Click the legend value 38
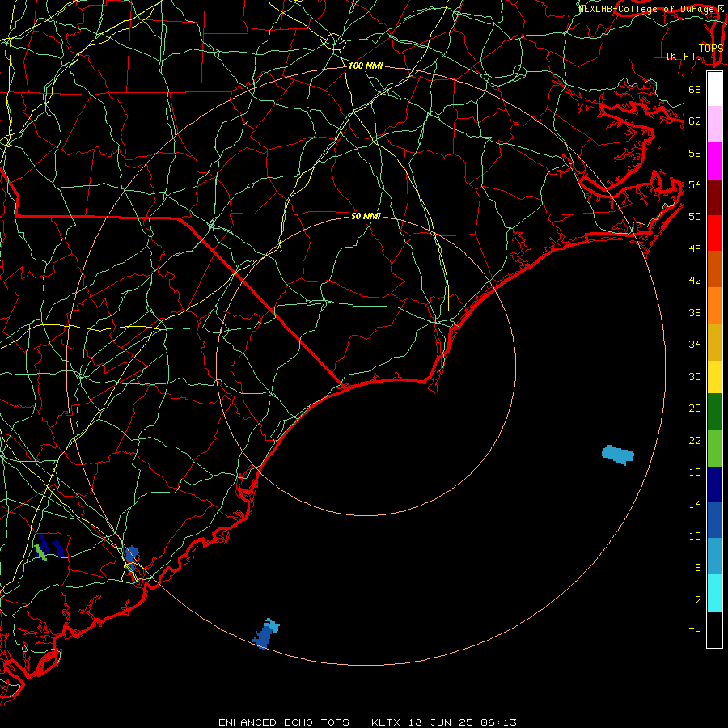The height and width of the screenshot is (728, 728). [x=695, y=312]
